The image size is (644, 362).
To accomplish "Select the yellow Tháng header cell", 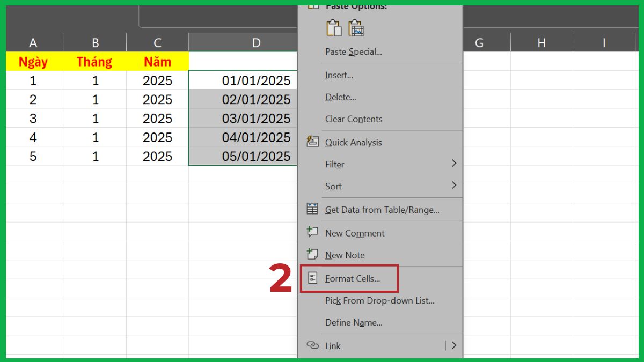I will coord(94,62).
